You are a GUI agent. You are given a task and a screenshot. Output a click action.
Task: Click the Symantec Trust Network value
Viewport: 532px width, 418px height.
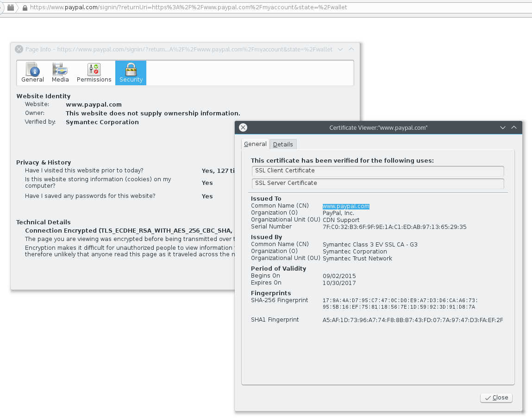(357, 259)
